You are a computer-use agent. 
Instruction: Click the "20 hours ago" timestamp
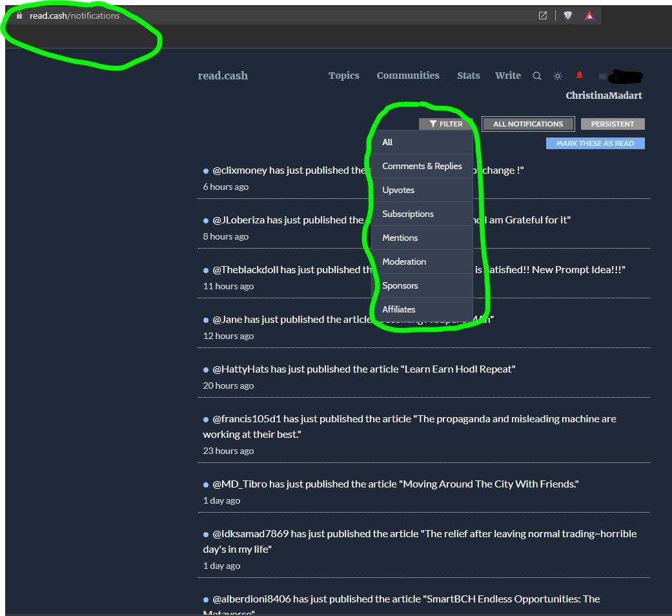[x=229, y=385]
